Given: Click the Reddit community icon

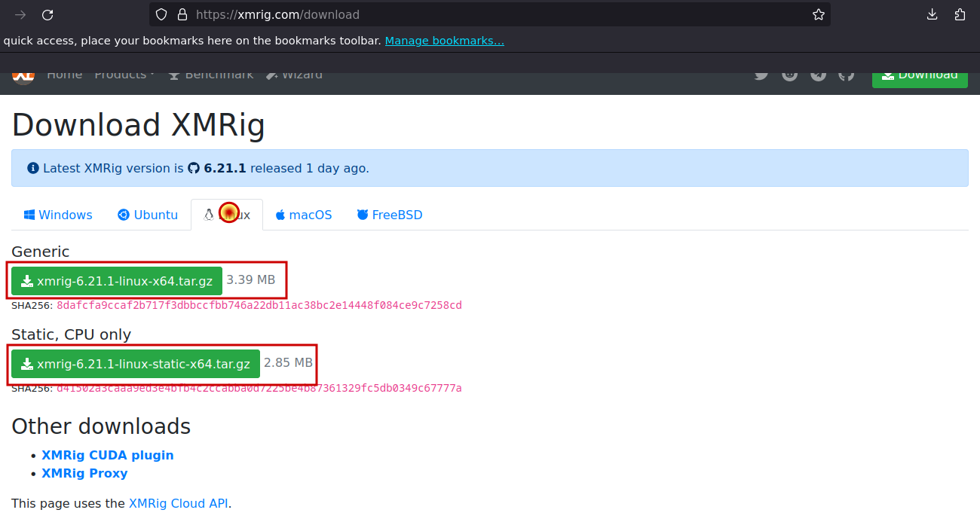Looking at the screenshot, I should point(789,74).
